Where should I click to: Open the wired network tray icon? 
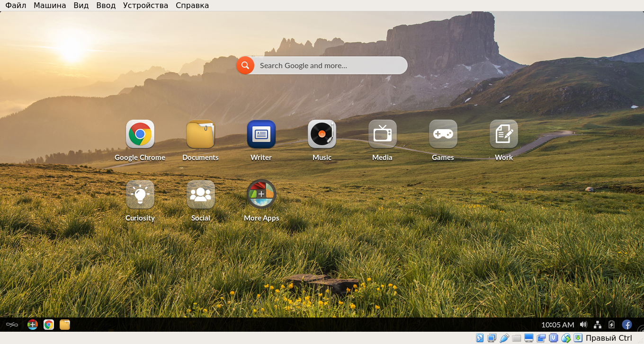[x=598, y=325]
